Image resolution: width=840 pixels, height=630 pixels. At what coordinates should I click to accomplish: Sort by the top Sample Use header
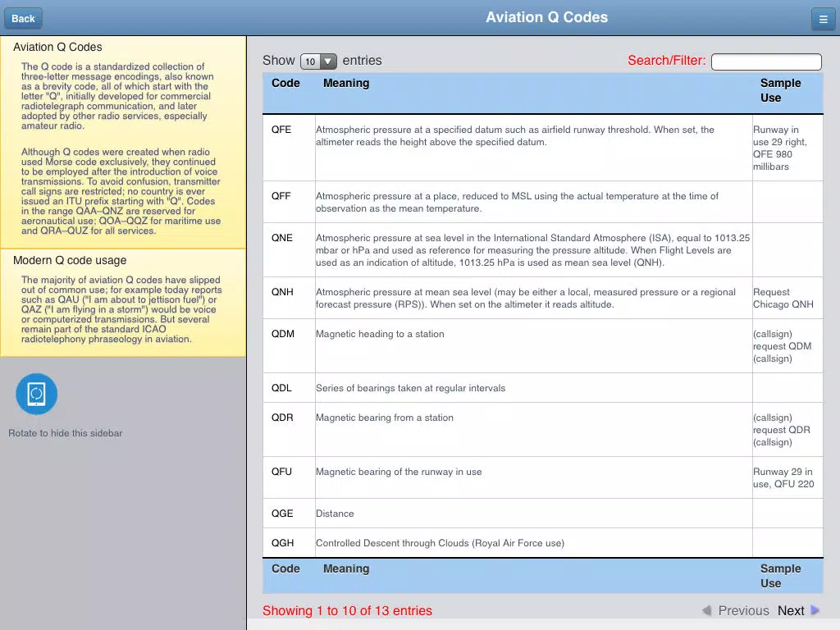781,90
